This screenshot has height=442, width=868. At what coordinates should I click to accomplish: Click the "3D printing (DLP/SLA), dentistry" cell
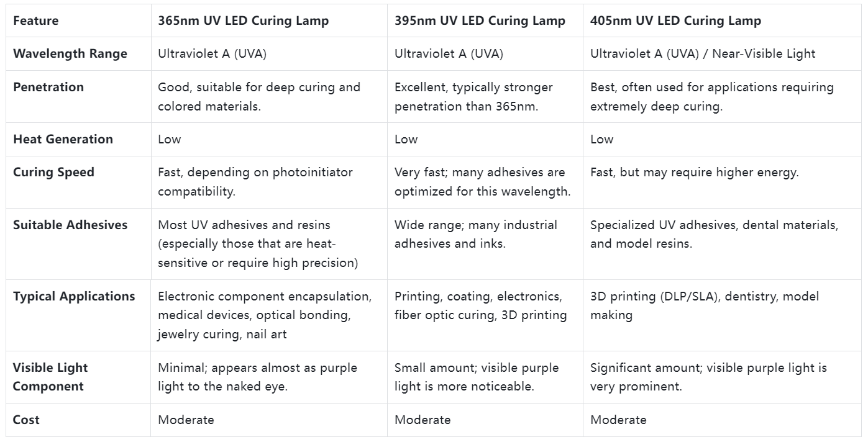pyautogui.click(x=704, y=305)
